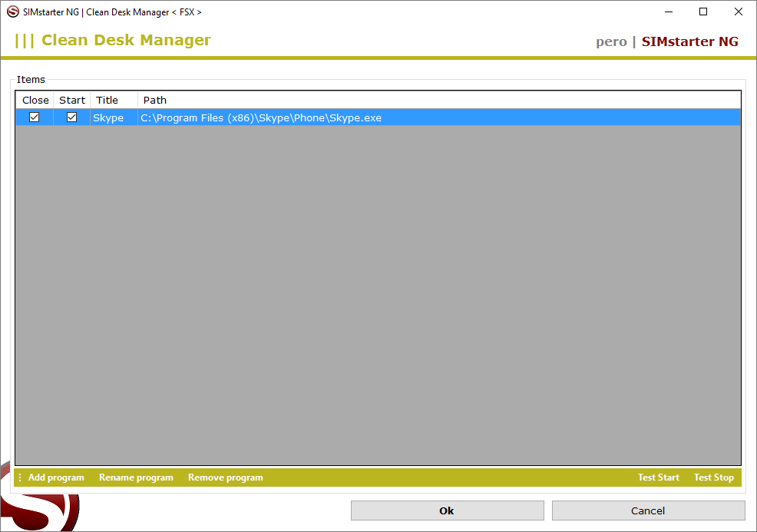Click Add program in the toolbar
The height and width of the screenshot is (532, 757).
point(56,477)
